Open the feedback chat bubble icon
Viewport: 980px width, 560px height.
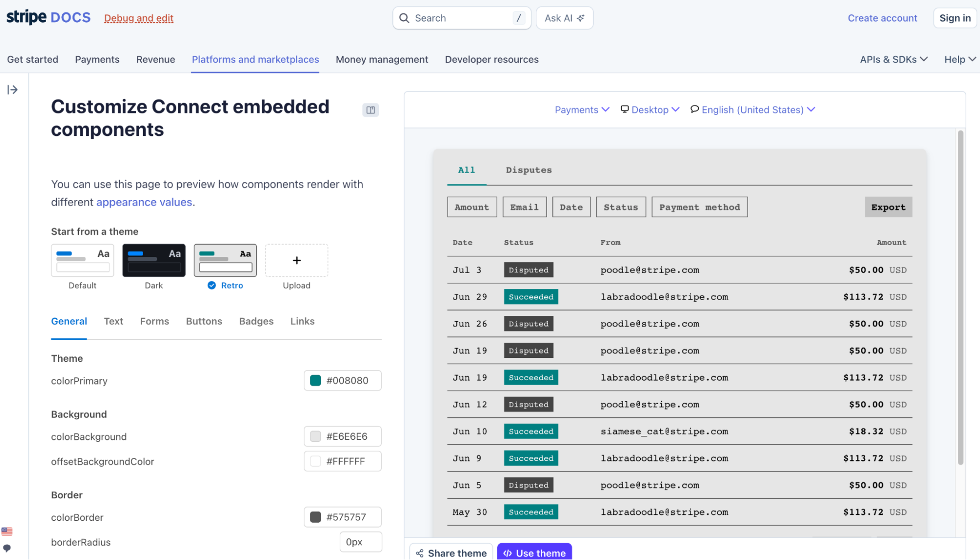pyautogui.click(x=7, y=548)
